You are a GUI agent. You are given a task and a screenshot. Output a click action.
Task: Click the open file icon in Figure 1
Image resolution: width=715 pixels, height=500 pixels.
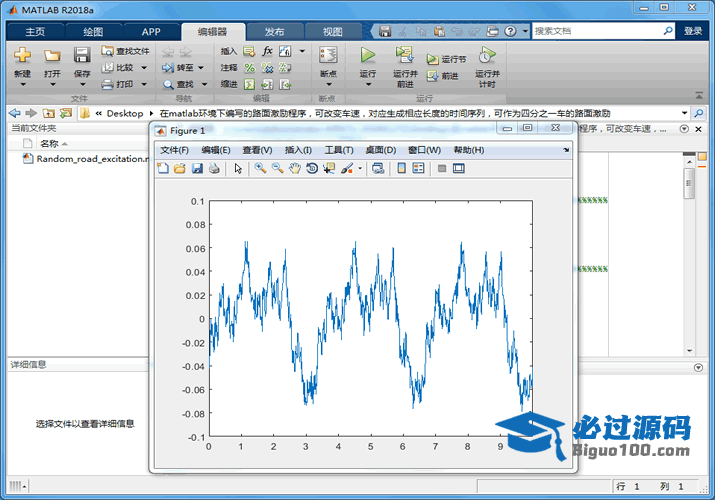click(x=180, y=169)
